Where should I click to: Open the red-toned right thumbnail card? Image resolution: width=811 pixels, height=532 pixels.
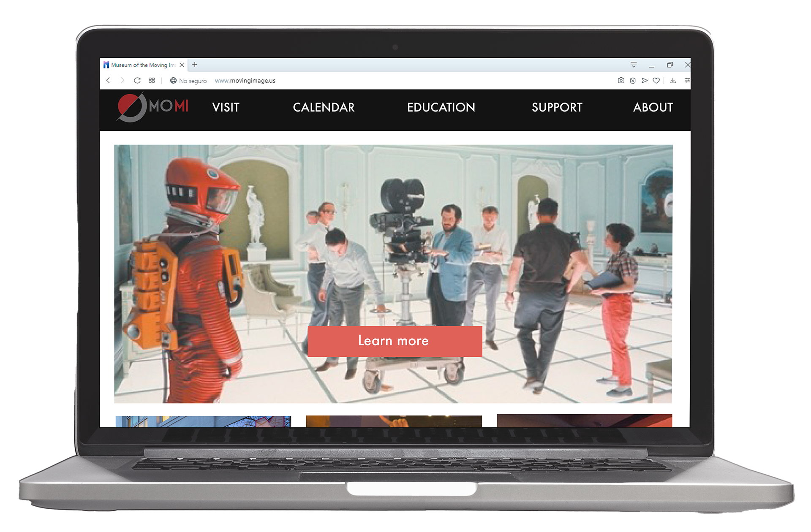click(585, 421)
